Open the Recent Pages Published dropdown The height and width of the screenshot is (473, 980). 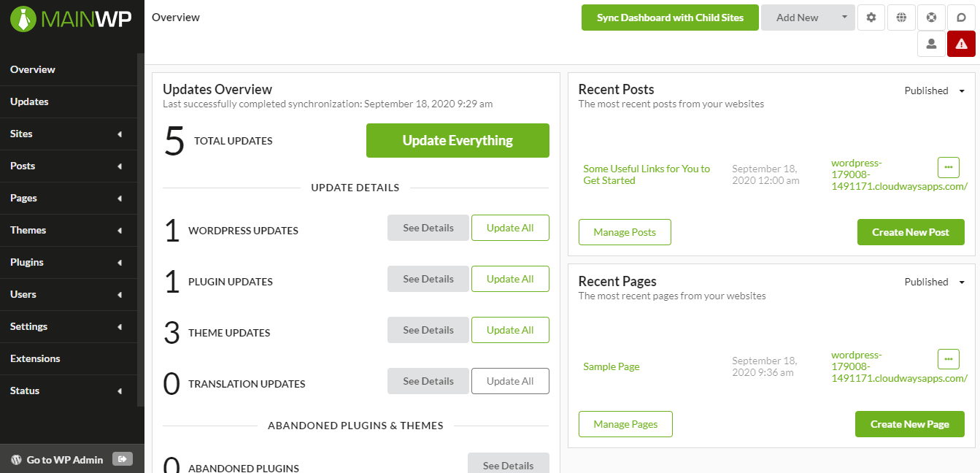[x=935, y=282]
